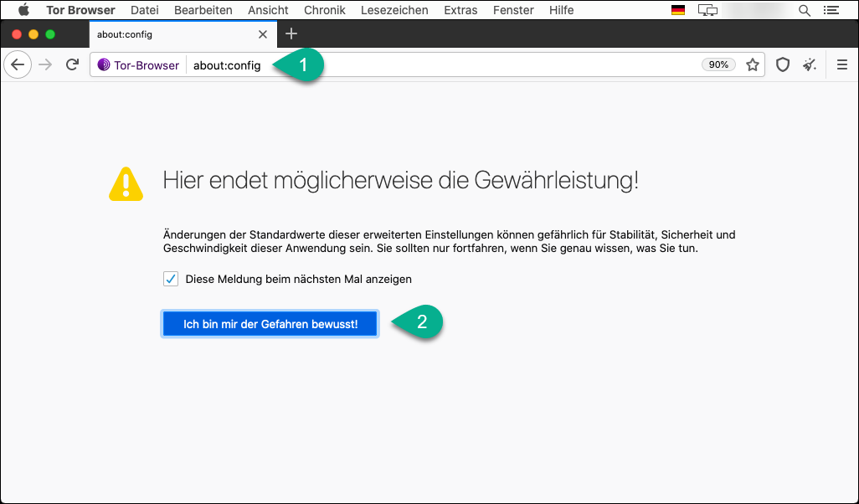Select the about:config tab
This screenshot has width=859, height=504.
[x=183, y=34]
